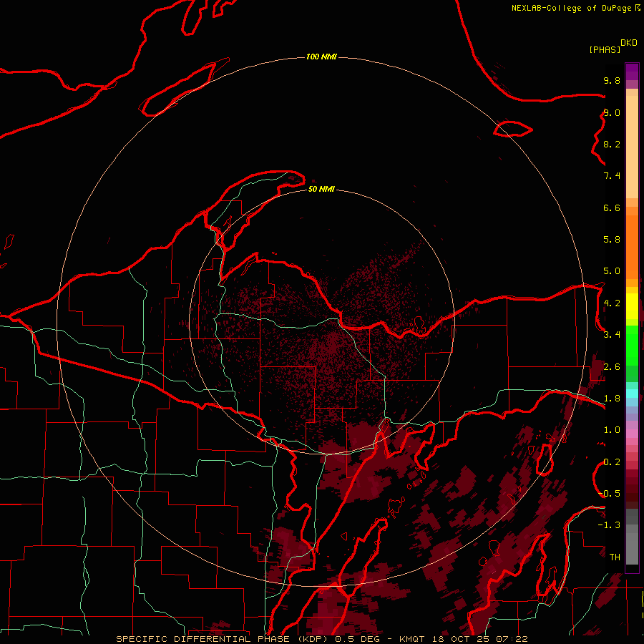Click the 8.2 value on the color scale
The height and width of the screenshot is (644, 644).
click(x=612, y=144)
